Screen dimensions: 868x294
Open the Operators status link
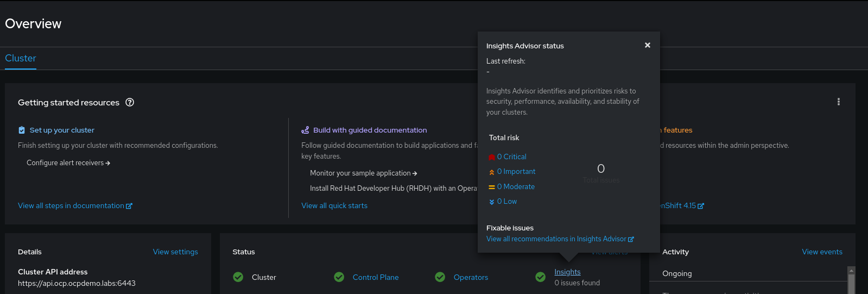pyautogui.click(x=471, y=277)
